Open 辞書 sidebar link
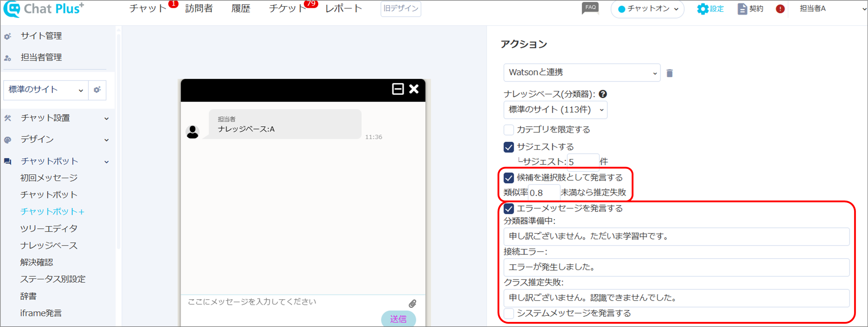 click(28, 296)
